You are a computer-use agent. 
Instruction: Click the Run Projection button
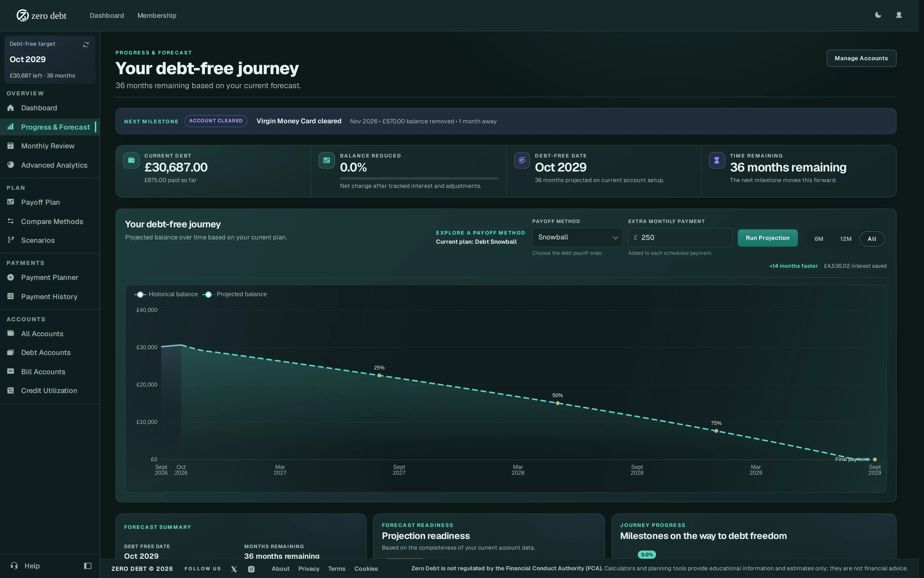tap(767, 238)
